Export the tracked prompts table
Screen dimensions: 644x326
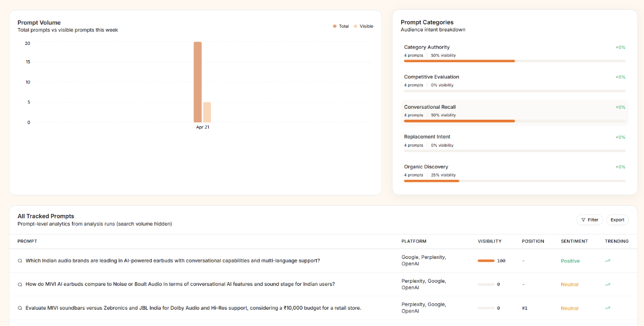617,220
